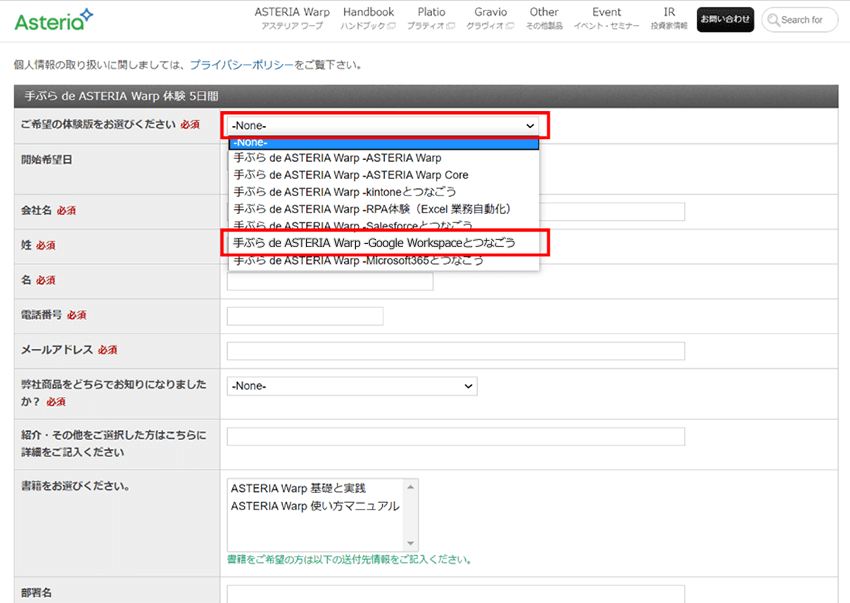Click the 電話番号 input field

point(305,316)
